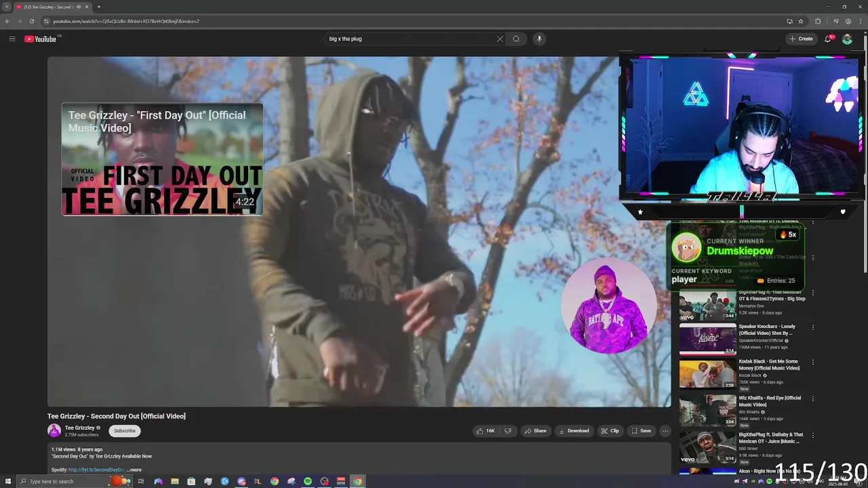The image size is (868, 488).
Task: Open Wiz Khalifa Red Eye thumbnail
Action: coord(708,411)
